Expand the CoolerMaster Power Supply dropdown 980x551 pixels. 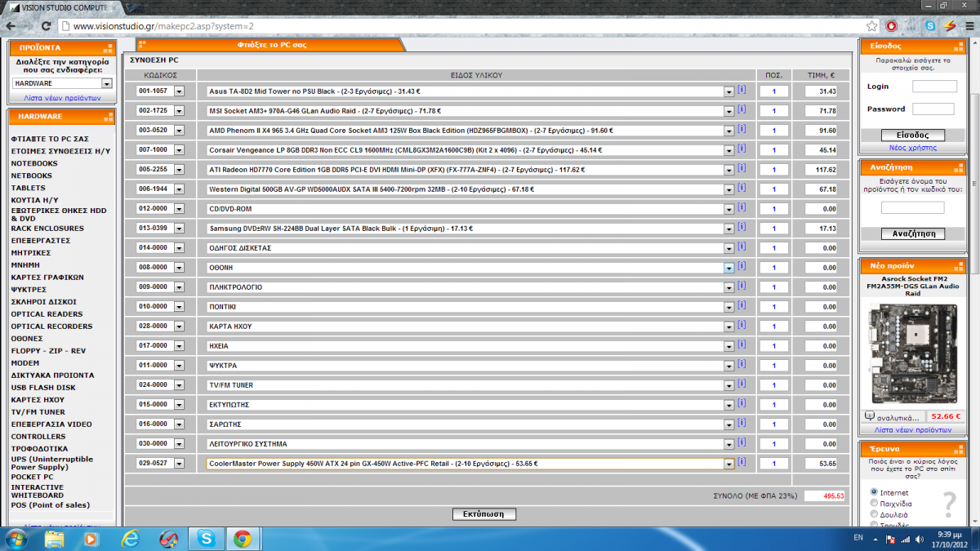(729, 464)
